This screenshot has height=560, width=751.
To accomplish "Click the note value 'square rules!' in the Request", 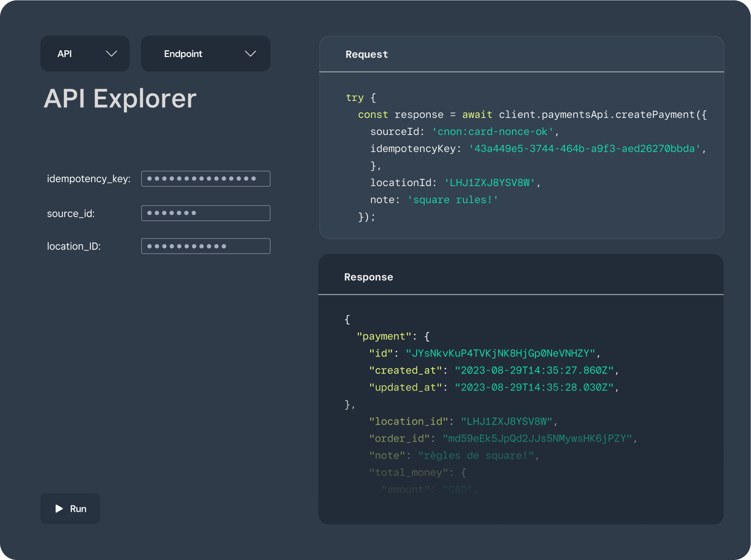I will (452, 199).
